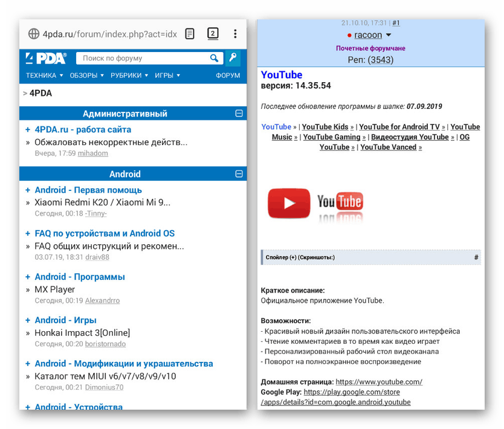Open user mihadom profile
This screenshot has height=429, width=504.
tap(93, 153)
